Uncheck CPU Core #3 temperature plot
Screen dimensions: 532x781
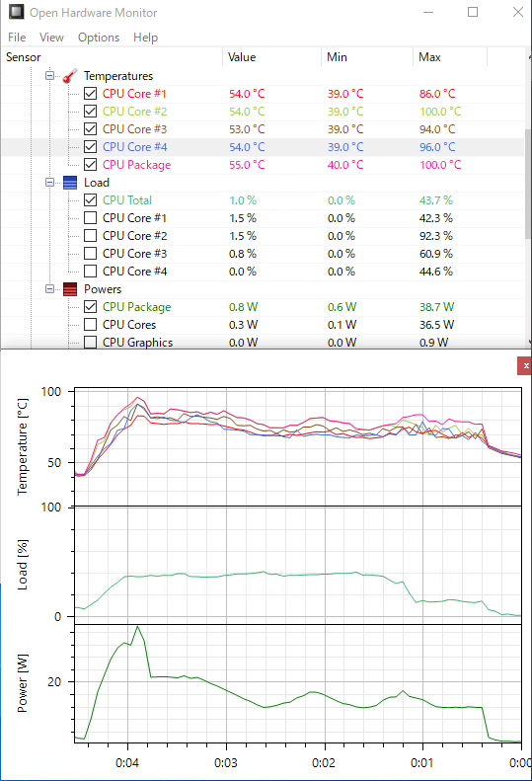point(90,129)
